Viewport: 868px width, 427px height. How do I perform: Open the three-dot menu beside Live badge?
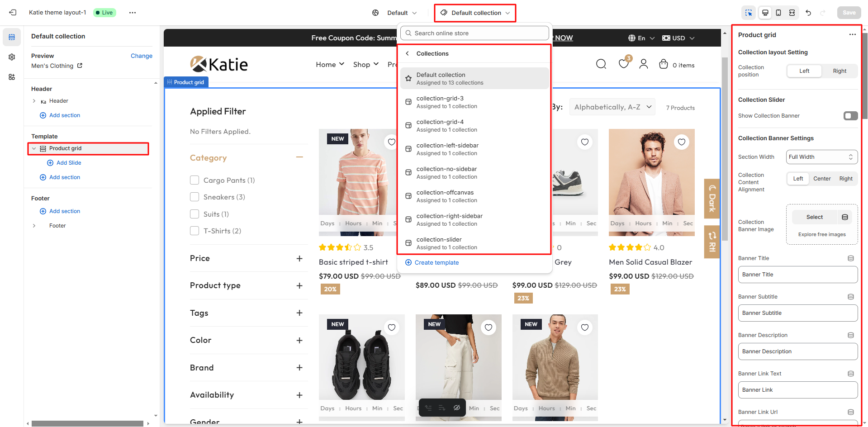[x=132, y=13]
